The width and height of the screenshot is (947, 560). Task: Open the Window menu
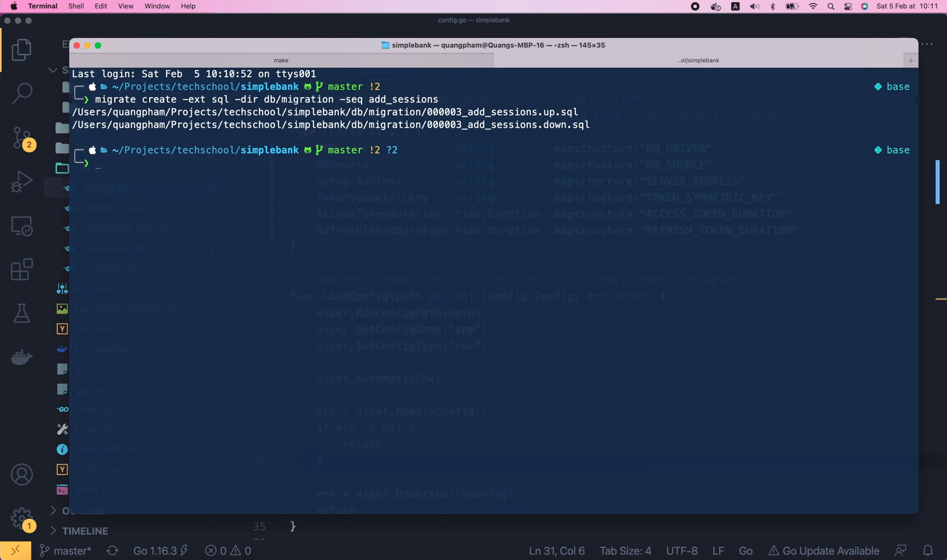(x=157, y=6)
